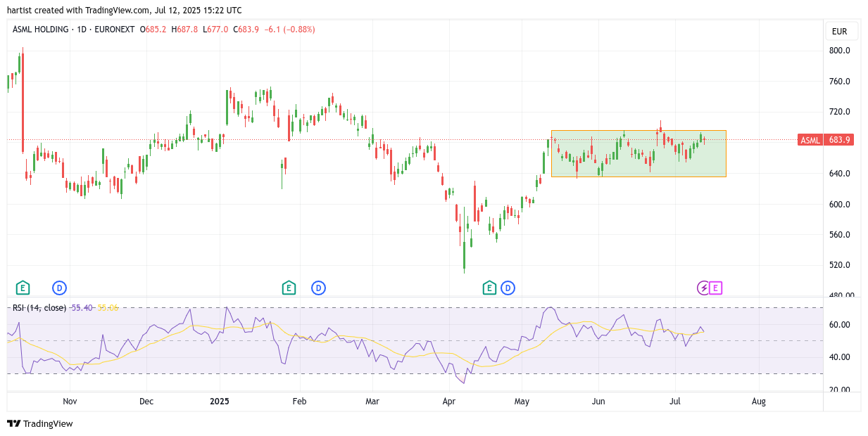Click the Apr label on time axis
The height and width of the screenshot is (436, 868).
point(449,402)
